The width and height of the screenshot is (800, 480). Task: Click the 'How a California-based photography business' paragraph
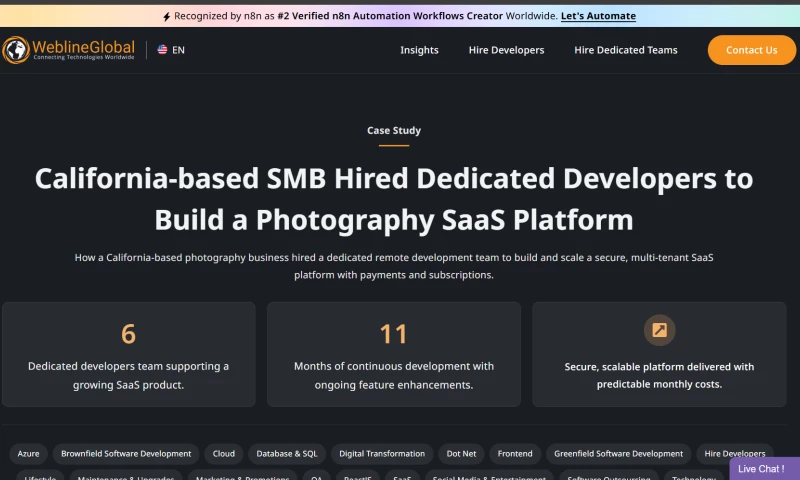(x=394, y=266)
